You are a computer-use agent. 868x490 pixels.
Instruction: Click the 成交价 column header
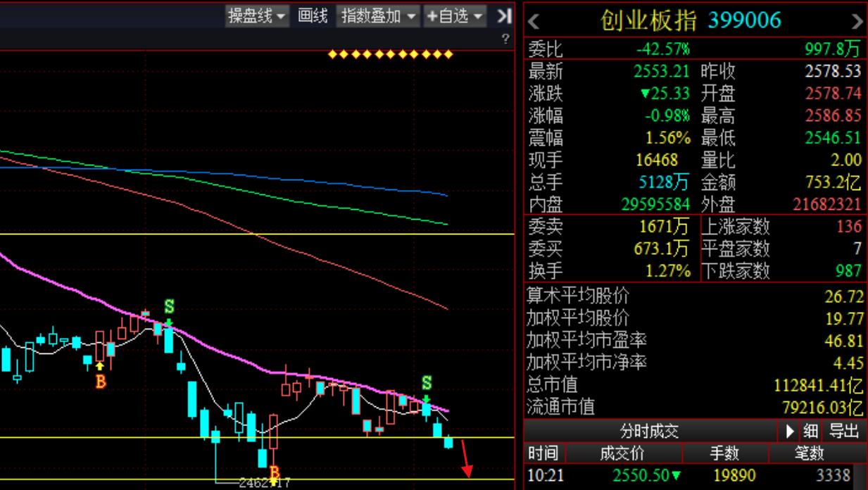pos(621,453)
